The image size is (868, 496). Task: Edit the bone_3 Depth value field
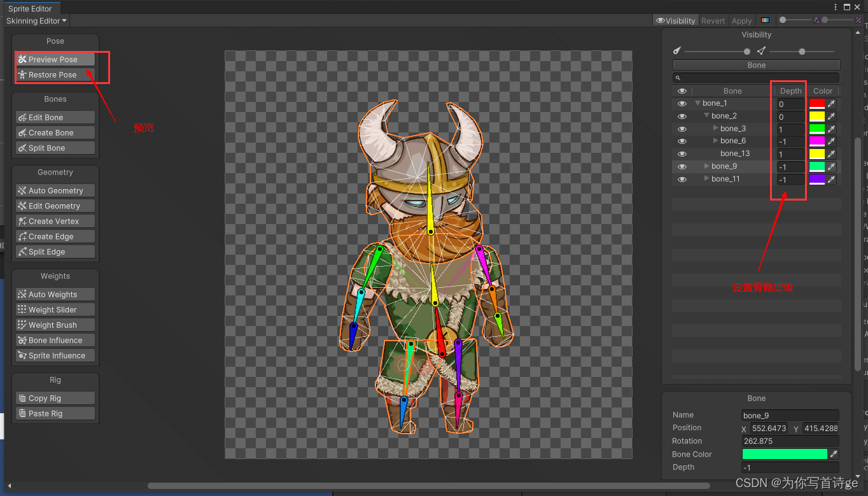[x=790, y=129]
